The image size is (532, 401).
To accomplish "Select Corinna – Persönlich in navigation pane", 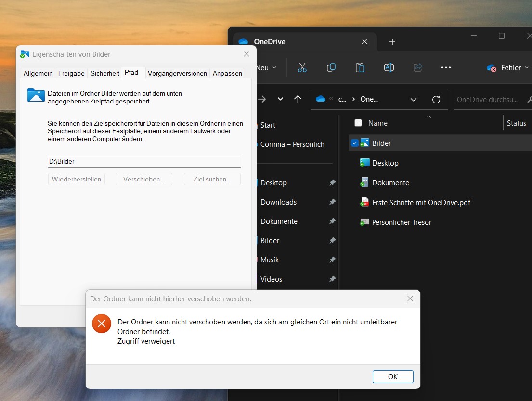I will pos(292,144).
